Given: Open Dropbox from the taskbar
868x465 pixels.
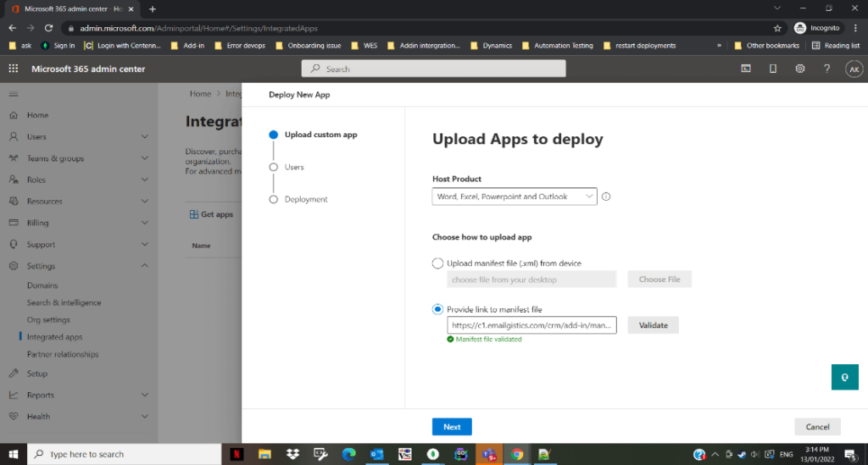Looking at the screenshot, I should (x=292, y=454).
